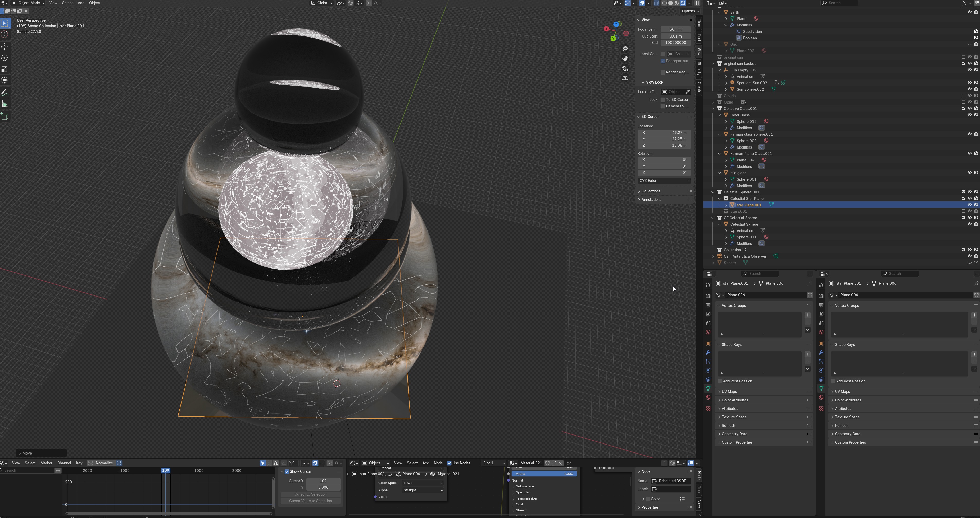Click the zoom view magnifier icon
This screenshot has height=518, width=980.
(625, 49)
